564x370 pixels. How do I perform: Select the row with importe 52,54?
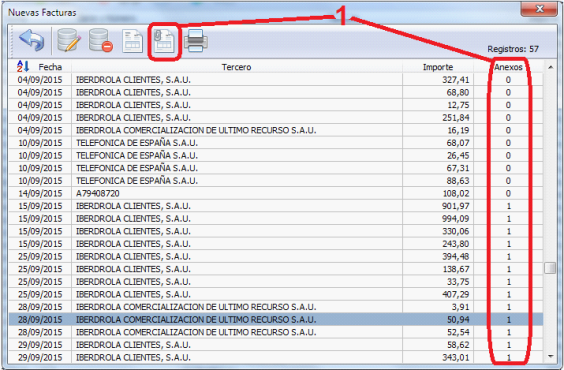pyautogui.click(x=276, y=332)
